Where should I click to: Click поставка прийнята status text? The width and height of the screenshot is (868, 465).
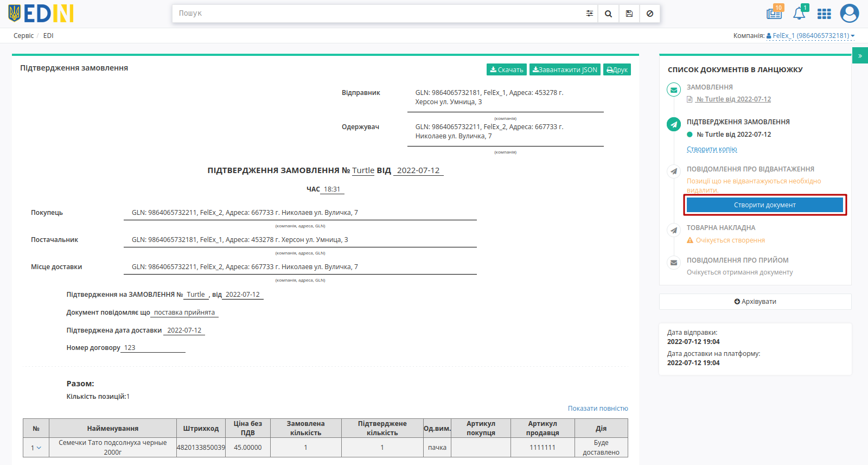[184, 313]
